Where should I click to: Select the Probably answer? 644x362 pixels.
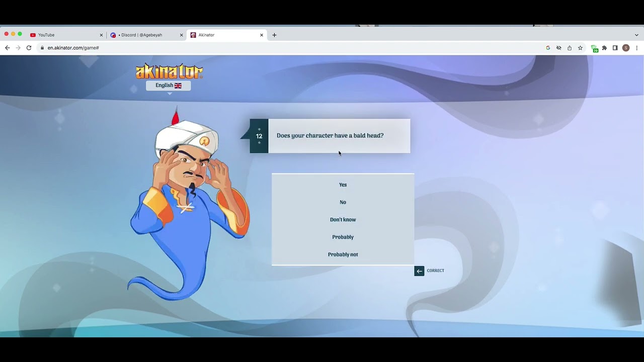(x=343, y=237)
